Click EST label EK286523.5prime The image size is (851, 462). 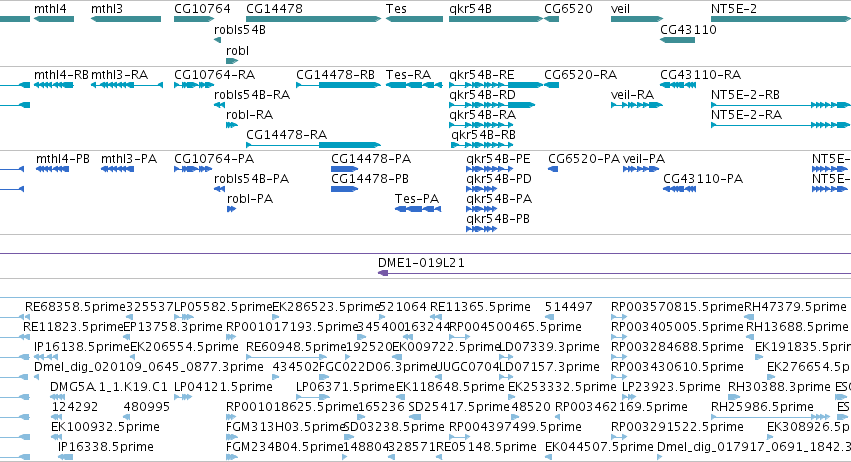[326, 307]
